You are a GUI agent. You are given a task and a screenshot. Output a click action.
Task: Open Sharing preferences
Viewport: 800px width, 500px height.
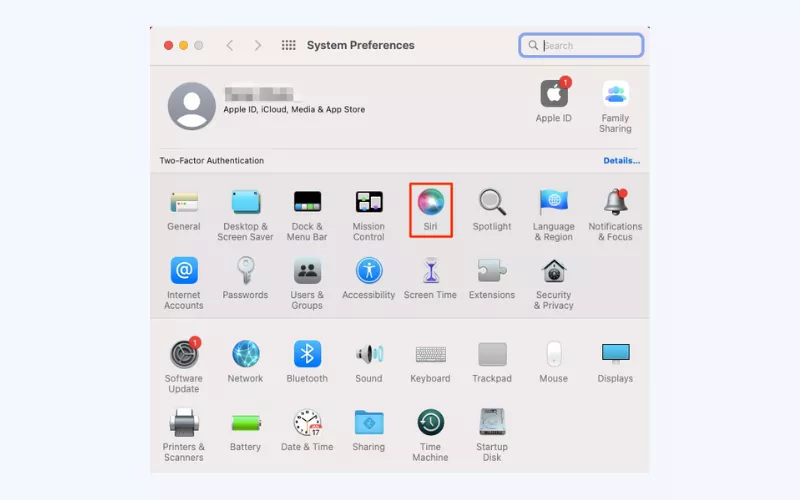369,430
